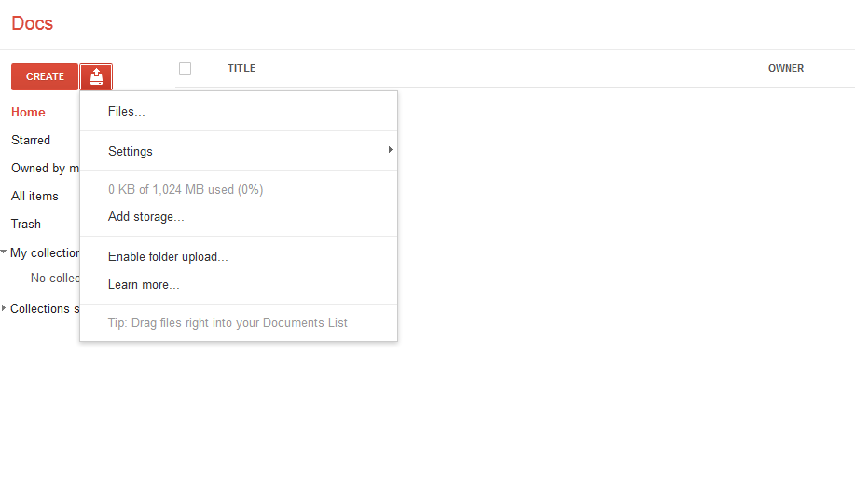This screenshot has height=504, width=855.
Task: Open the Trash folder
Action: click(x=25, y=224)
